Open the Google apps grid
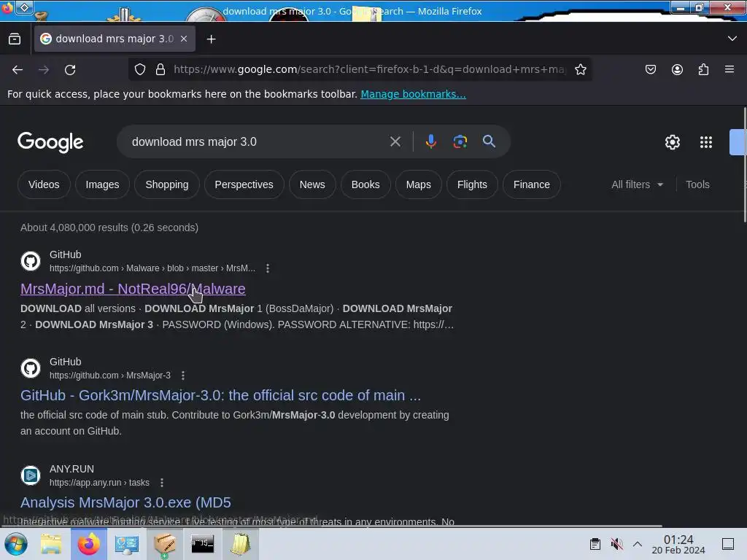The height and width of the screenshot is (560, 747). 706,142
